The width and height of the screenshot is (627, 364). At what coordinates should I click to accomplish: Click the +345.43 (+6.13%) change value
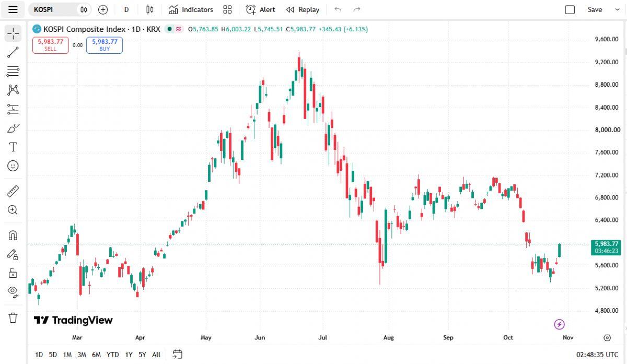(343, 29)
